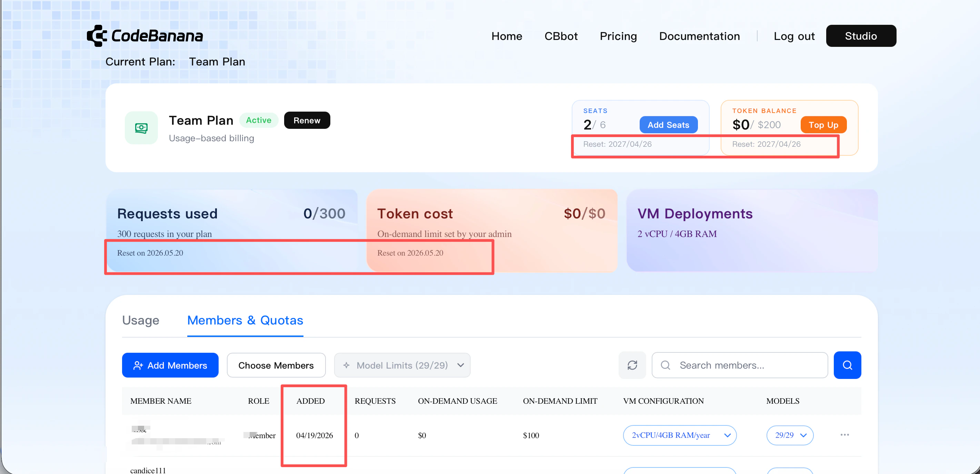
Task: Click the Add Members button
Action: click(x=170, y=365)
